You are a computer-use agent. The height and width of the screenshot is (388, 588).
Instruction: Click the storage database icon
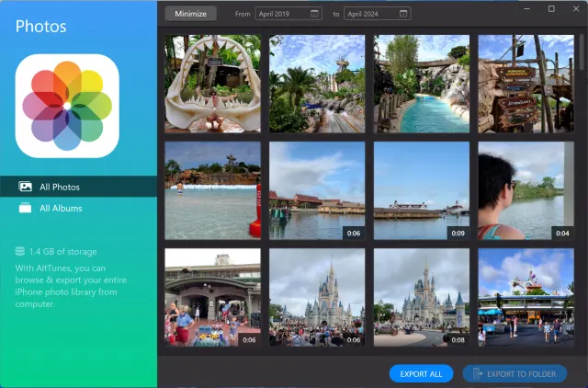coord(19,251)
